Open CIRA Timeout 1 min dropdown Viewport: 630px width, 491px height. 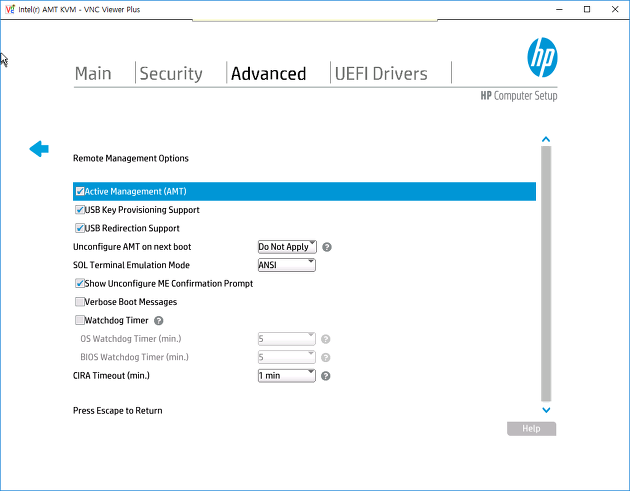(286, 376)
